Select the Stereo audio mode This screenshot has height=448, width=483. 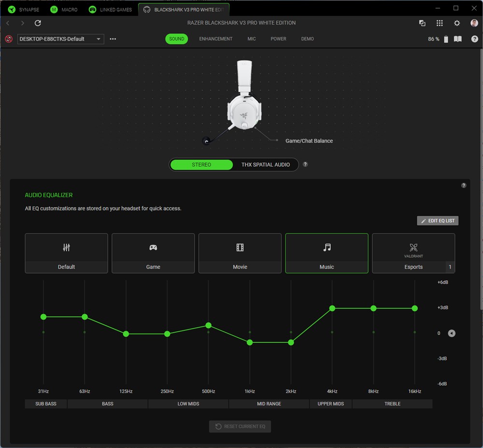coord(201,165)
